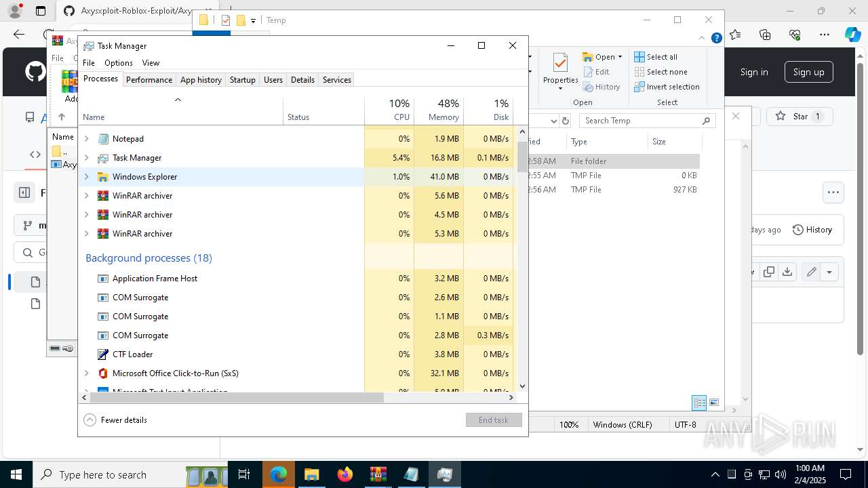Open GitHub file History link
Image resolution: width=868 pixels, height=488 pixels.
[x=812, y=230]
